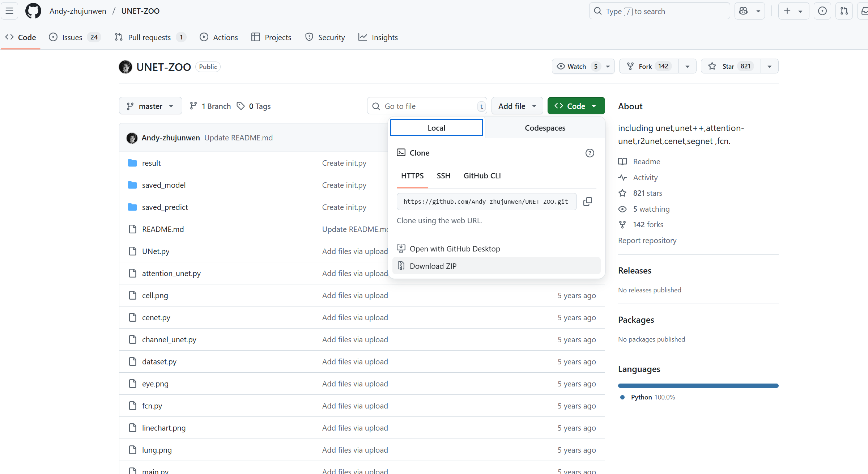The image size is (868, 474).
Task: Open dataset.py file
Action: point(159,362)
